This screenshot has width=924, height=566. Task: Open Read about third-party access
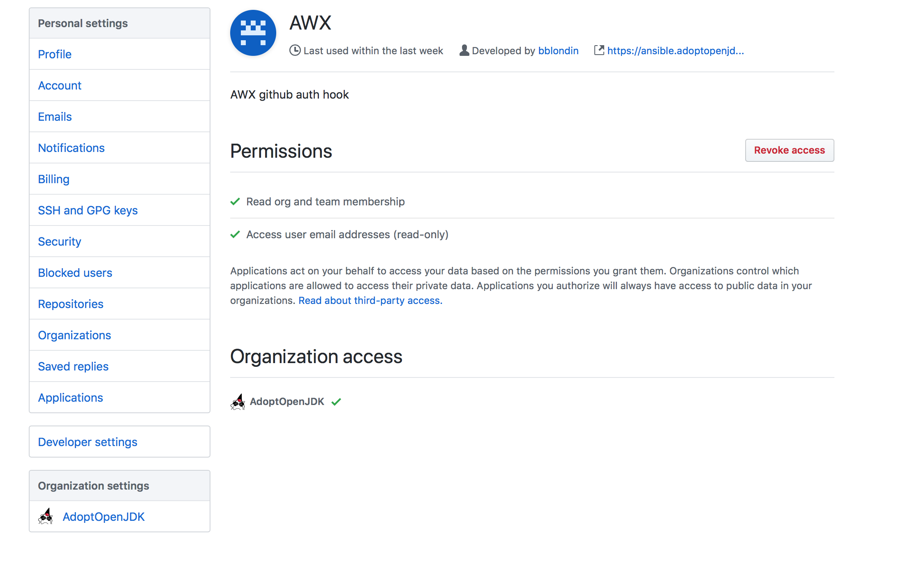[x=369, y=300]
